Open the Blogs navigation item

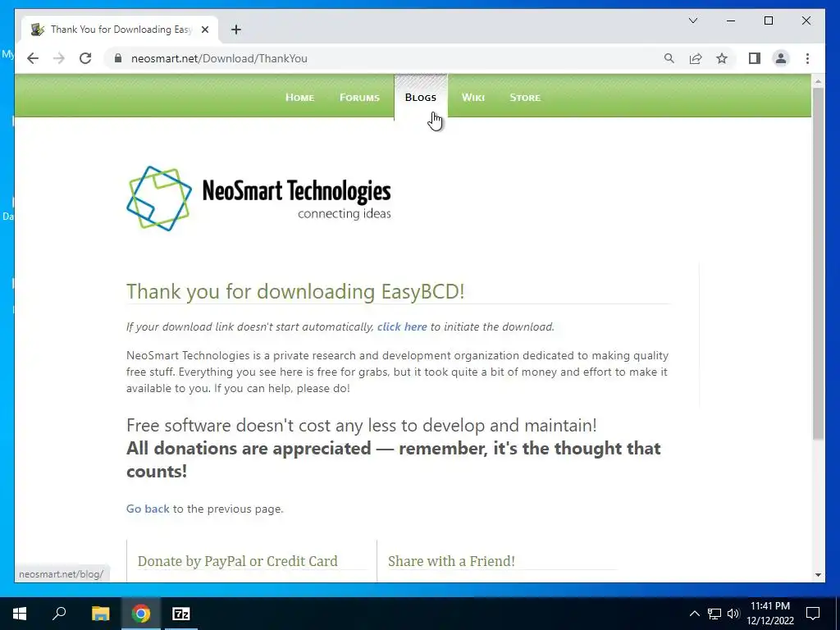pos(421,98)
